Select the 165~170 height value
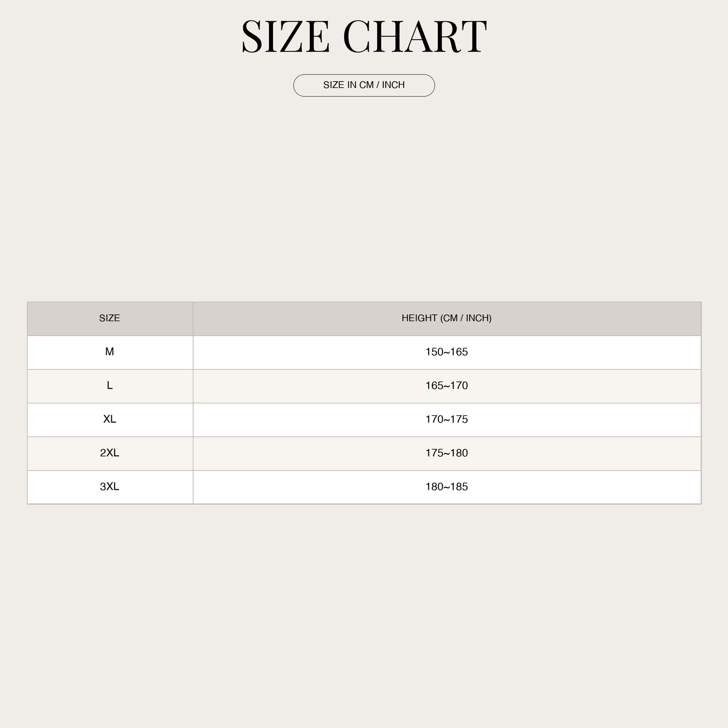This screenshot has width=728, height=728. point(447,386)
